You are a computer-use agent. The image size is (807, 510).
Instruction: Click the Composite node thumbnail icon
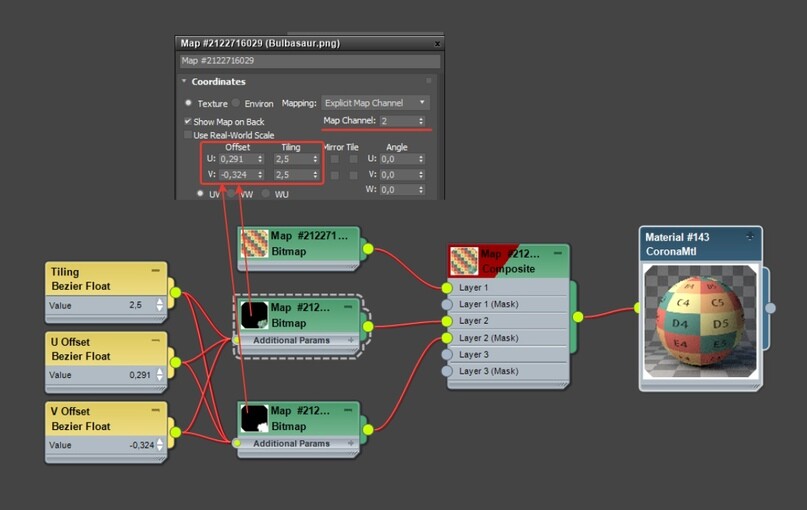(464, 261)
